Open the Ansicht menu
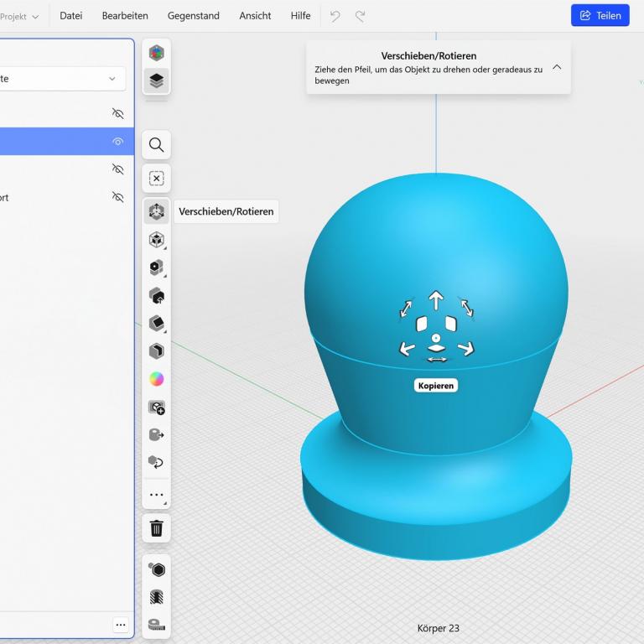Image resolution: width=644 pixels, height=644 pixels. (255, 16)
